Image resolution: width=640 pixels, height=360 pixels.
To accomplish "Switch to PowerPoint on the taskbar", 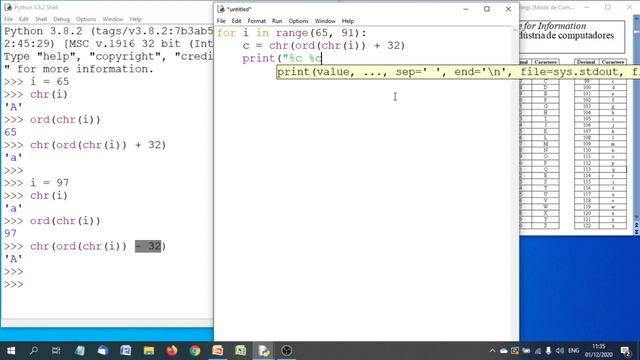I will click(218, 351).
